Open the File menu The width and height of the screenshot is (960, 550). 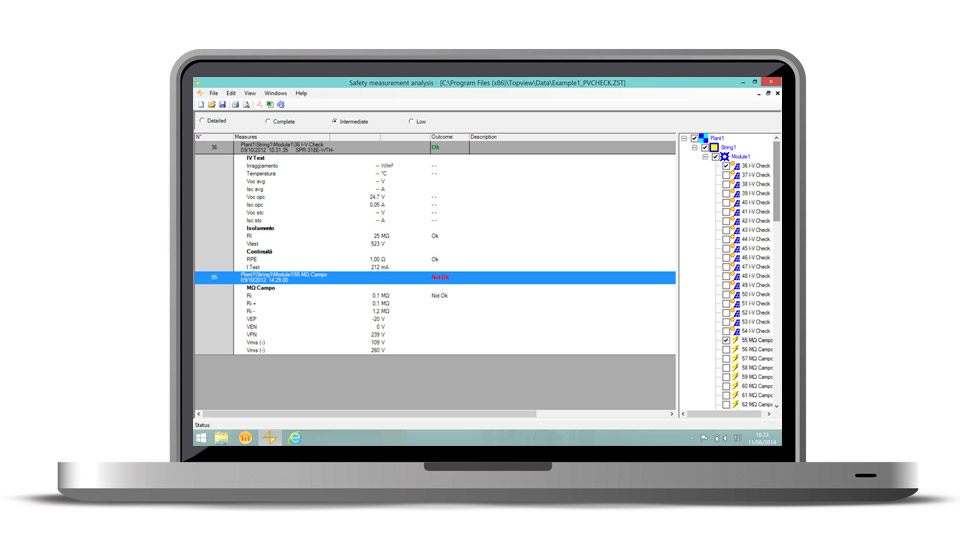[213, 93]
